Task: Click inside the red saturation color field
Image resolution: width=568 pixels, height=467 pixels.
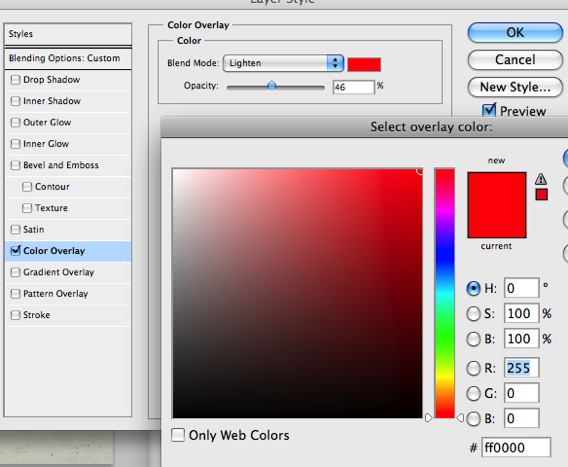Action: coord(297,293)
